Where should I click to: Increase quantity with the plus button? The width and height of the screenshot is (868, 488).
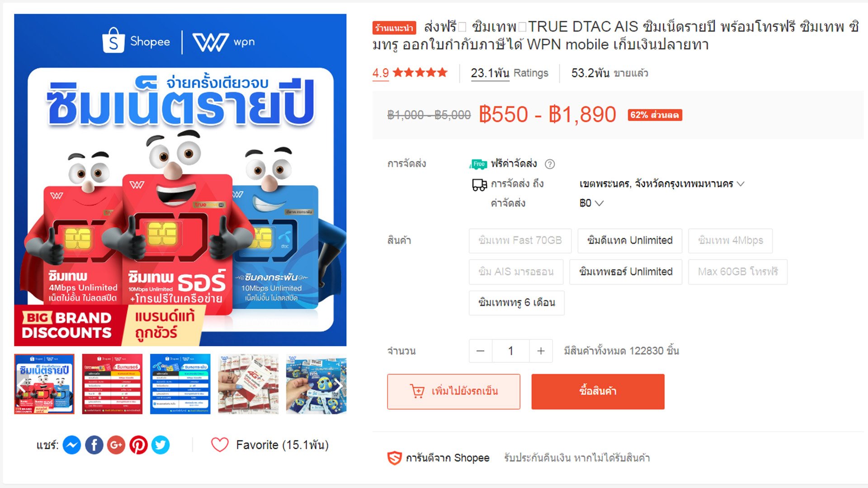(541, 351)
